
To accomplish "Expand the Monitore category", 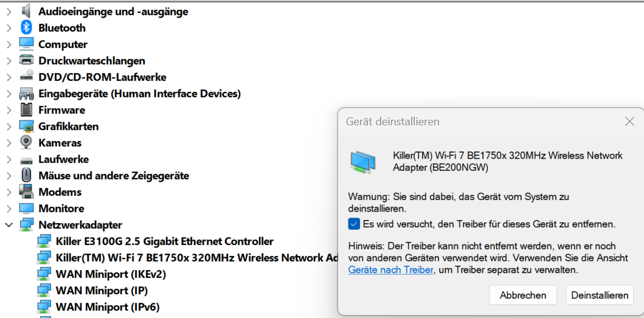I will point(9,209).
